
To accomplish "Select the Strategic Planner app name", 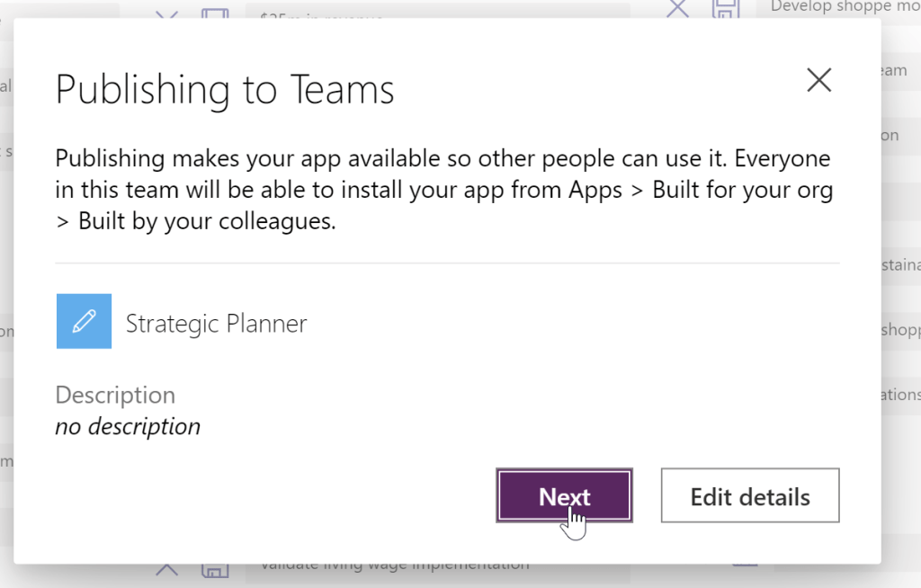I will 216,324.
